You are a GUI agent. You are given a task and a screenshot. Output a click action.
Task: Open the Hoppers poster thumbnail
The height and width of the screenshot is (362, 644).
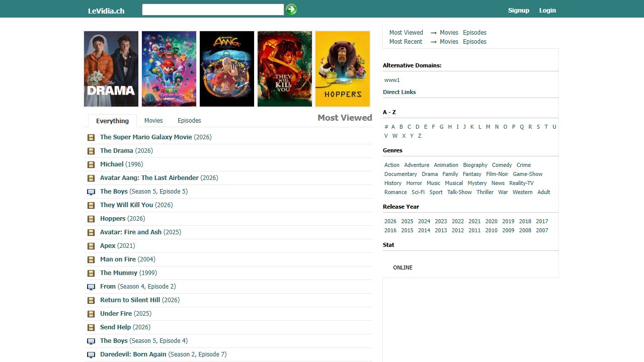tap(343, 69)
